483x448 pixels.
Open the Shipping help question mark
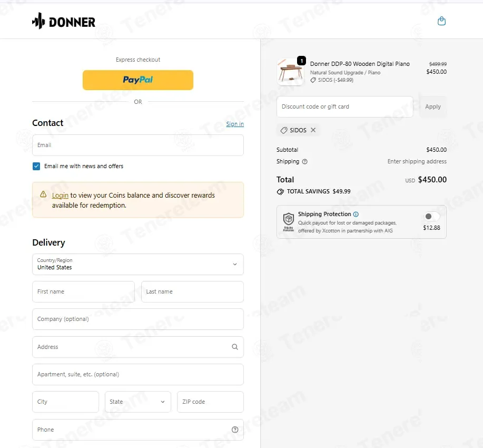tap(304, 162)
